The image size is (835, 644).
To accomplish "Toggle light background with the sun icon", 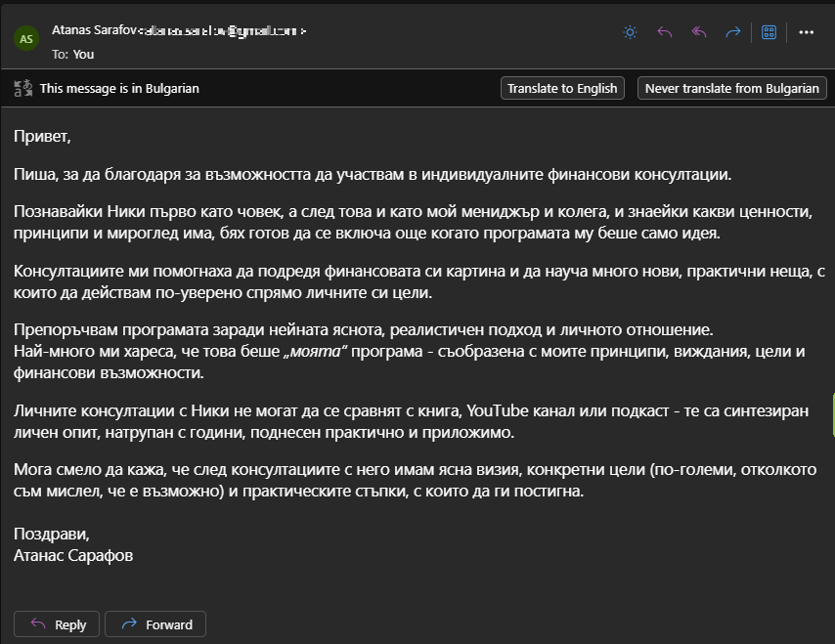I will [631, 32].
